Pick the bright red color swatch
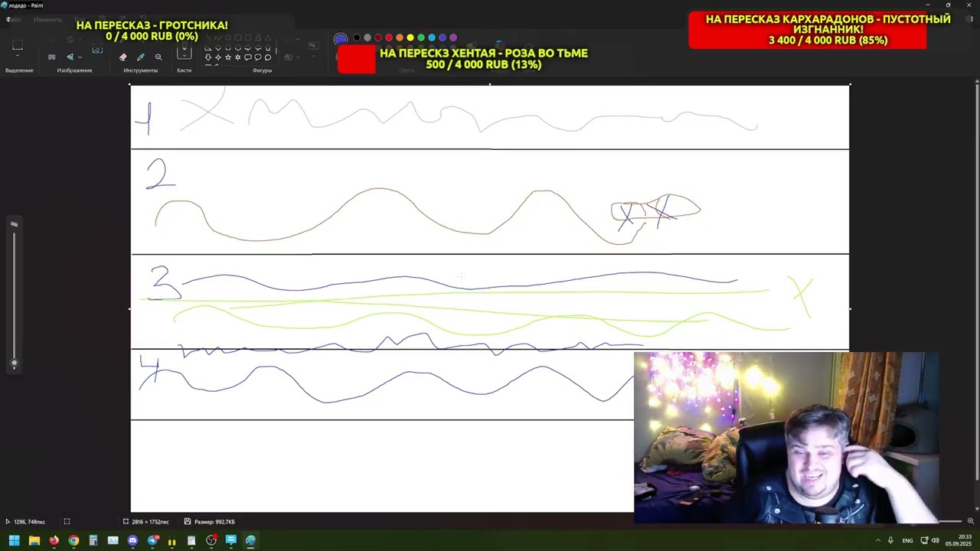The image size is (980, 551). 389,37
